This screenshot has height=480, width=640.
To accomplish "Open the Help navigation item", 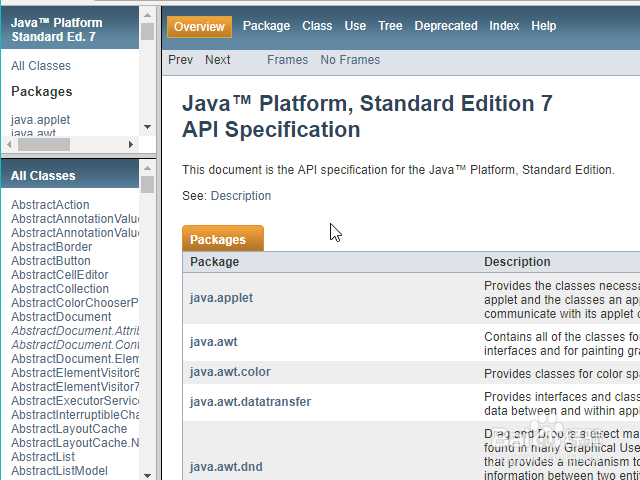I will [544, 26].
